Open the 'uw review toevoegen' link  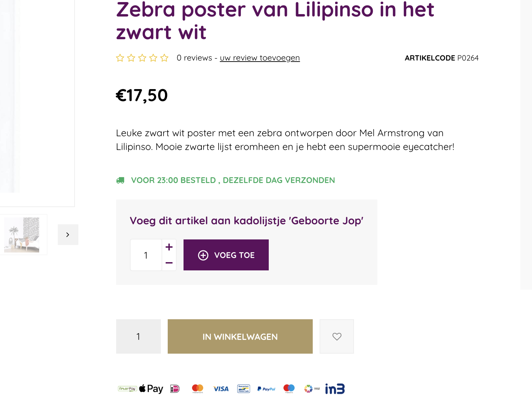[260, 58]
